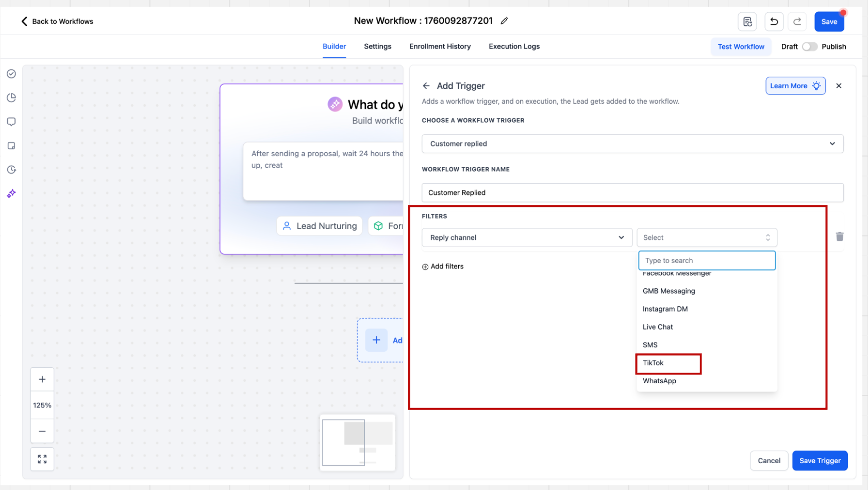The height and width of the screenshot is (490, 868).
Task: Choose WhatsApp in the dropdown list
Action: tap(659, 381)
